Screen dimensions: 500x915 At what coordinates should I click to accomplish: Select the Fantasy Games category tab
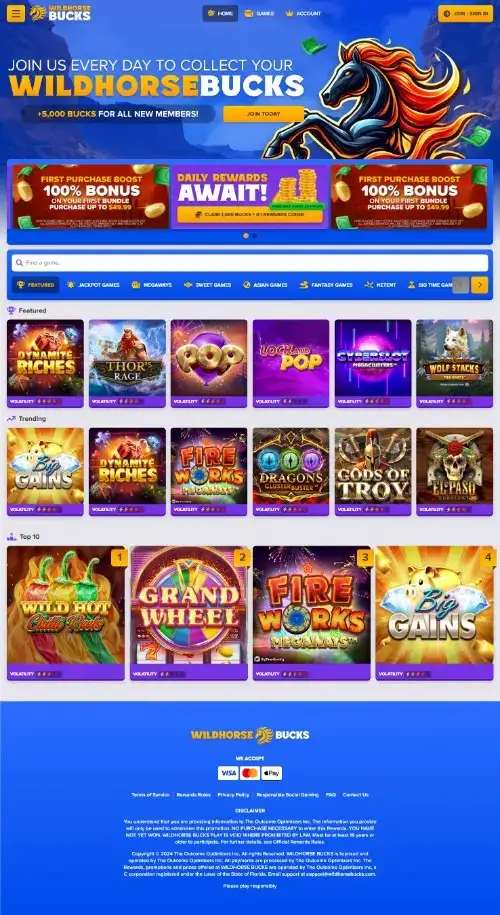click(326, 285)
